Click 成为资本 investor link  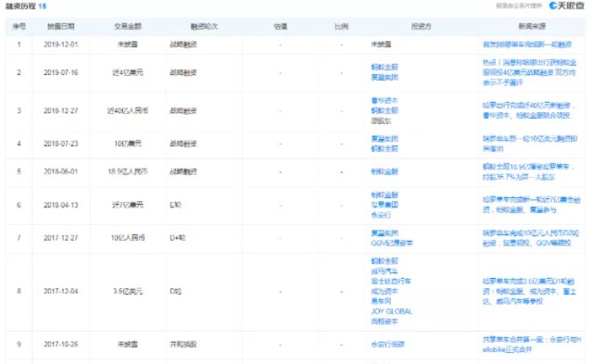tap(385, 291)
